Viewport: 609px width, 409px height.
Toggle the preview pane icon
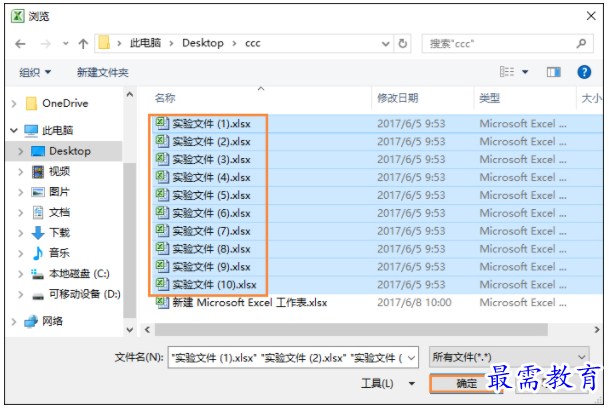pyautogui.click(x=553, y=72)
